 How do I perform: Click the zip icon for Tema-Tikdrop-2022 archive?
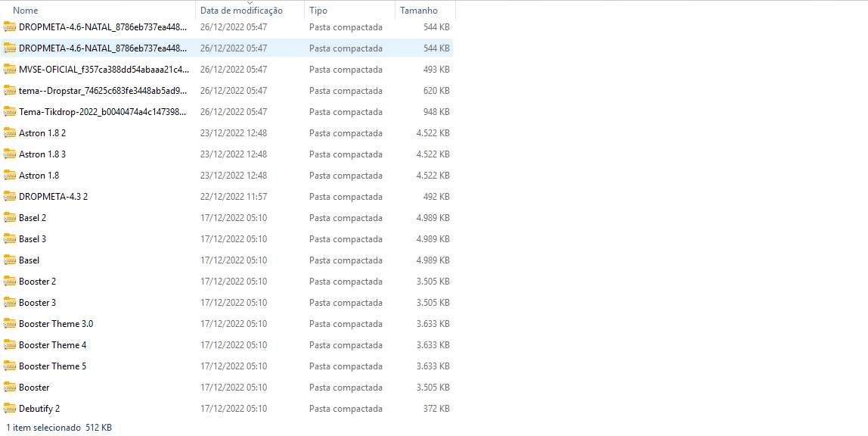[10, 112]
